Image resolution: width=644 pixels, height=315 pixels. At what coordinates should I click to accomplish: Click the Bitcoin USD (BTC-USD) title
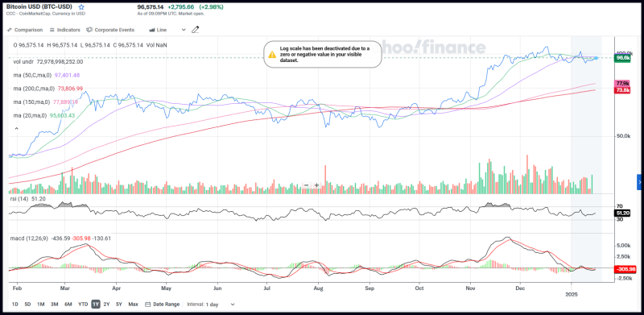coord(39,7)
